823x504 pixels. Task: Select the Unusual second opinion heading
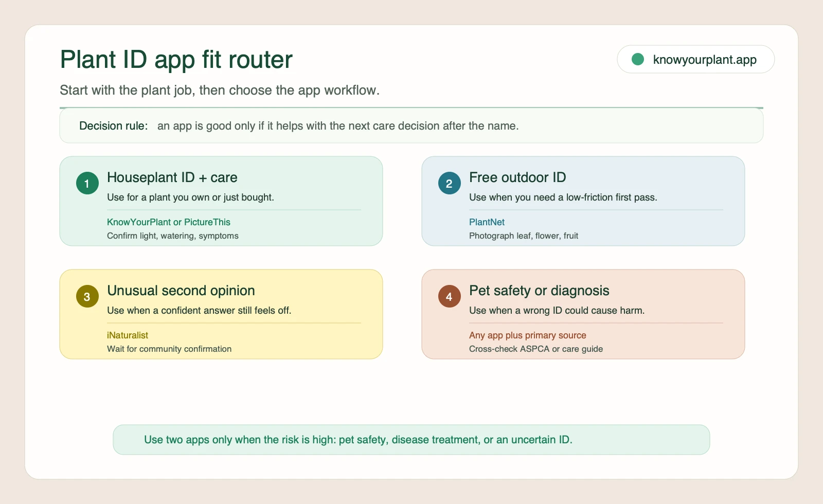pos(181,291)
